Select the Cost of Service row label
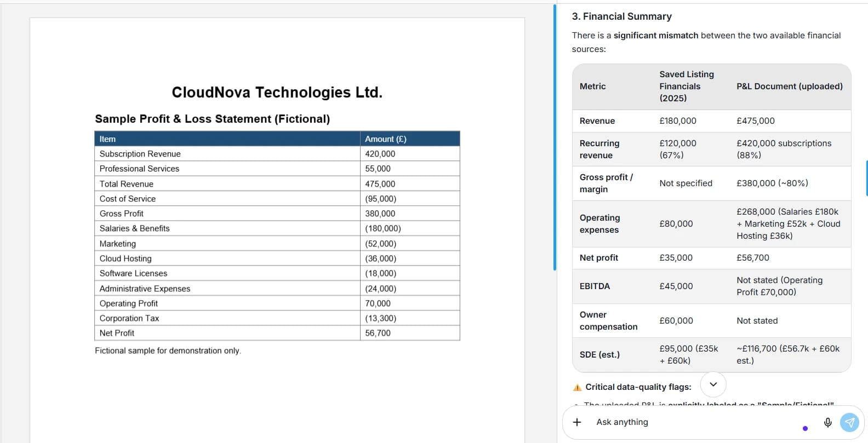This screenshot has height=443, width=868. [x=128, y=199]
